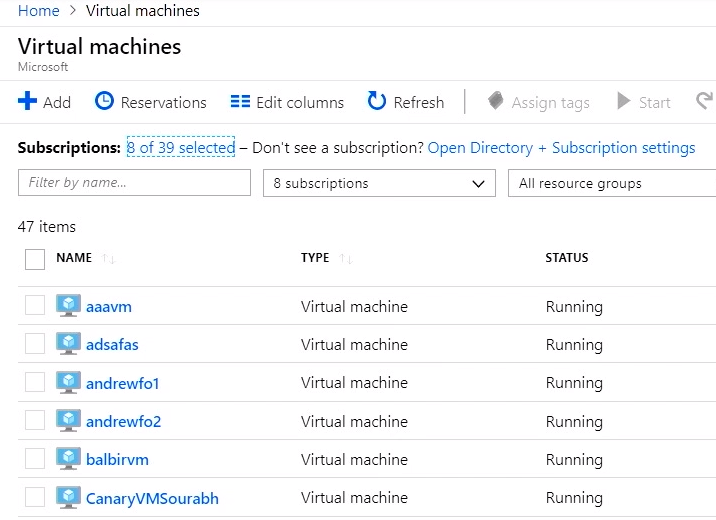Click the balbirvm virtual machine icon
This screenshot has width=716, height=520.
pyautogui.click(x=68, y=458)
